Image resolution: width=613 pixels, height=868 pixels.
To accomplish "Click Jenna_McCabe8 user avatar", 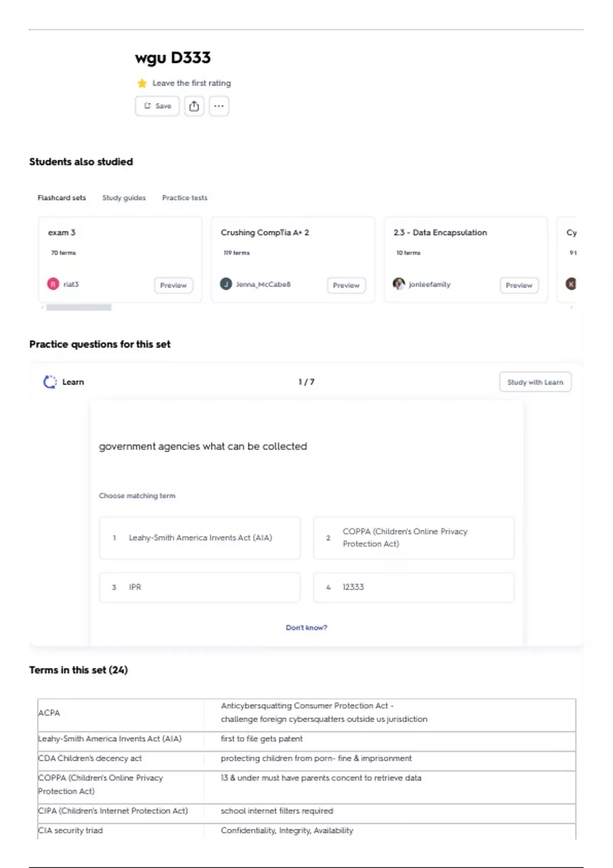I will (226, 284).
